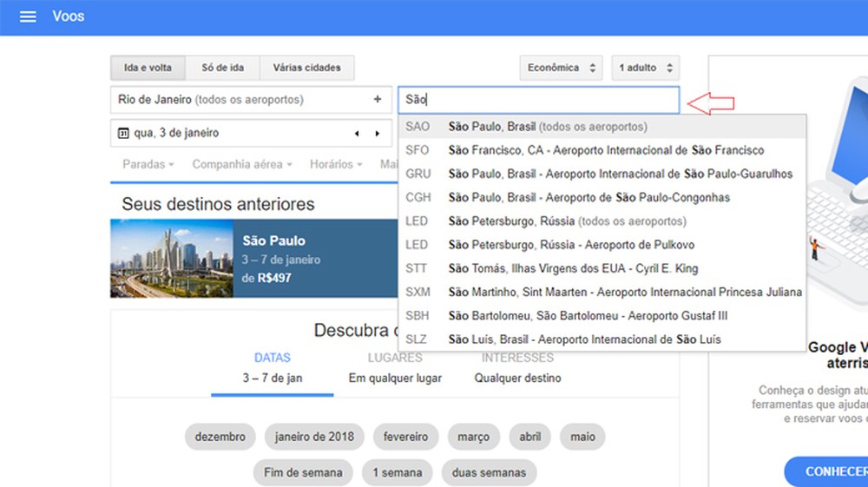Select 1 semana duration chip
Viewport: 868px width, 487px height.
[397, 472]
